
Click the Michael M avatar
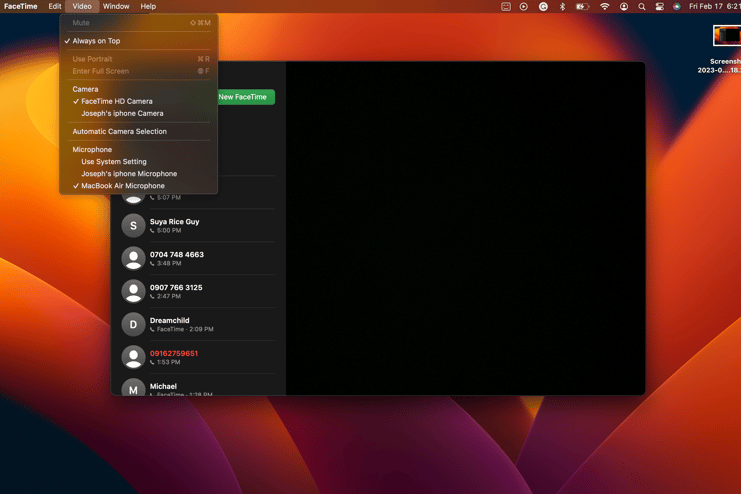click(133, 388)
